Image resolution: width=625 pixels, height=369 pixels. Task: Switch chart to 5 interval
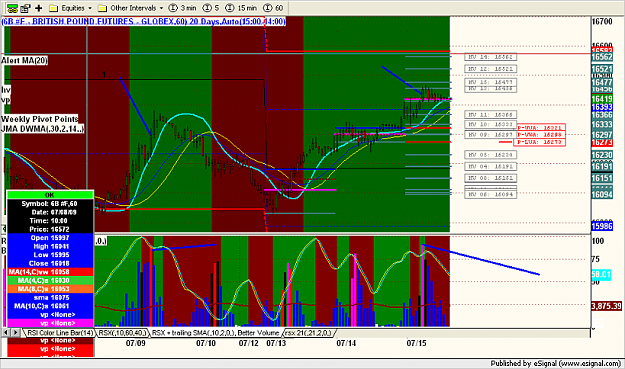point(211,8)
